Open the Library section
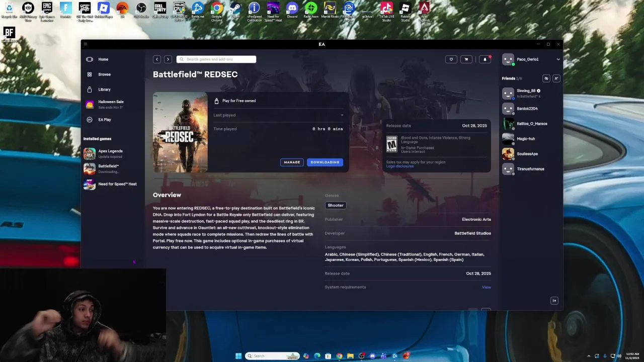Image resolution: width=644 pixels, height=362 pixels. (104, 89)
